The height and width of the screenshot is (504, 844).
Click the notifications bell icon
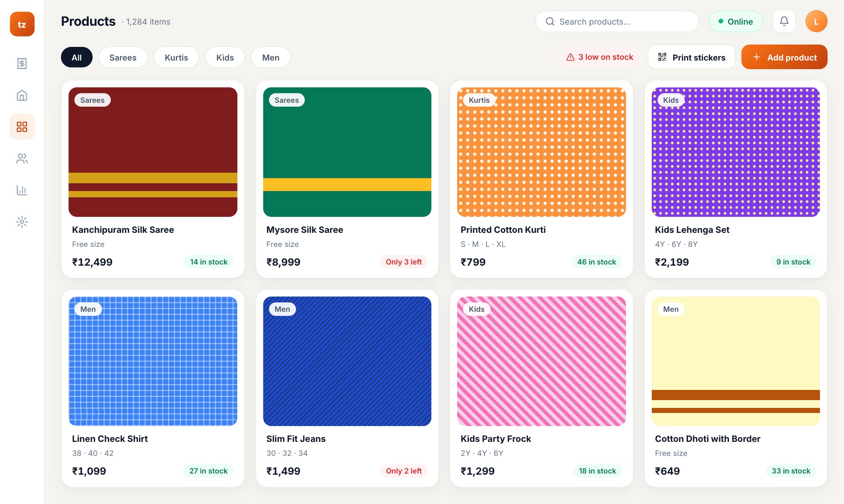[784, 21]
